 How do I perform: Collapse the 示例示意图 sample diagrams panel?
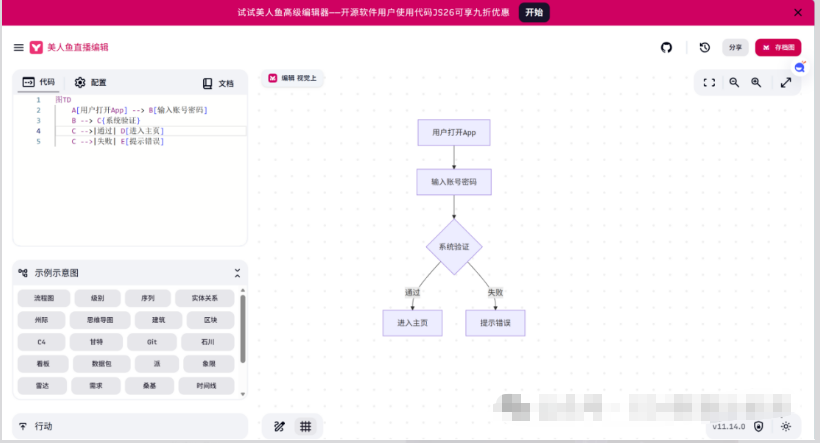tap(237, 273)
